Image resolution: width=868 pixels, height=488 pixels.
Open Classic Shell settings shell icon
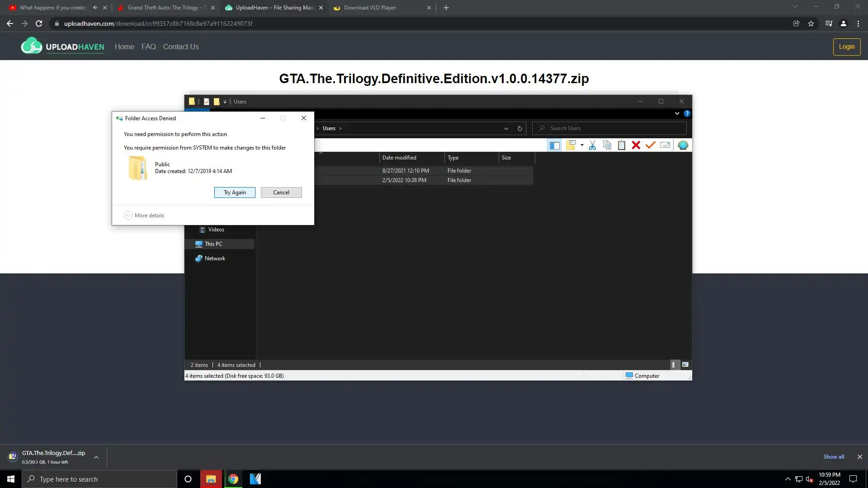(x=683, y=145)
